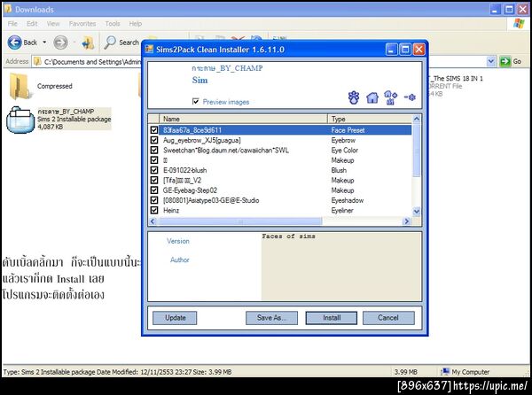
Task: Minimize the Sims2Pack Clean Installer window
Action: tap(392, 50)
